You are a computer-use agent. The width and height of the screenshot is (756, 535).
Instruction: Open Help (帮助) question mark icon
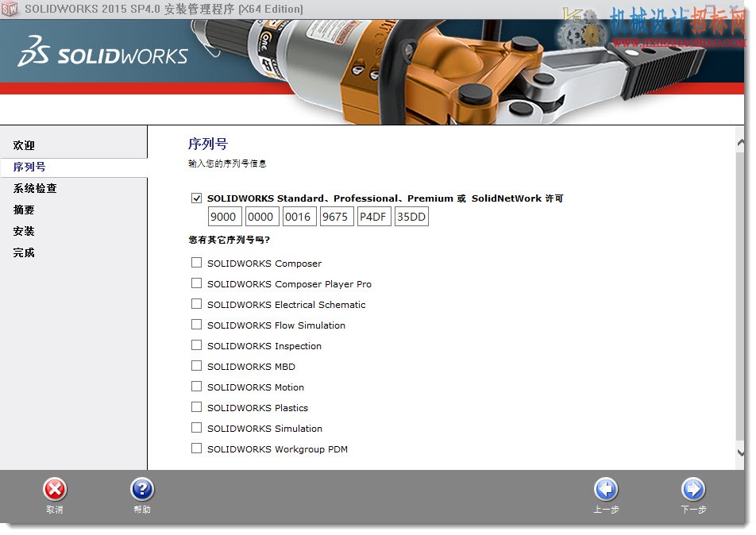point(142,490)
